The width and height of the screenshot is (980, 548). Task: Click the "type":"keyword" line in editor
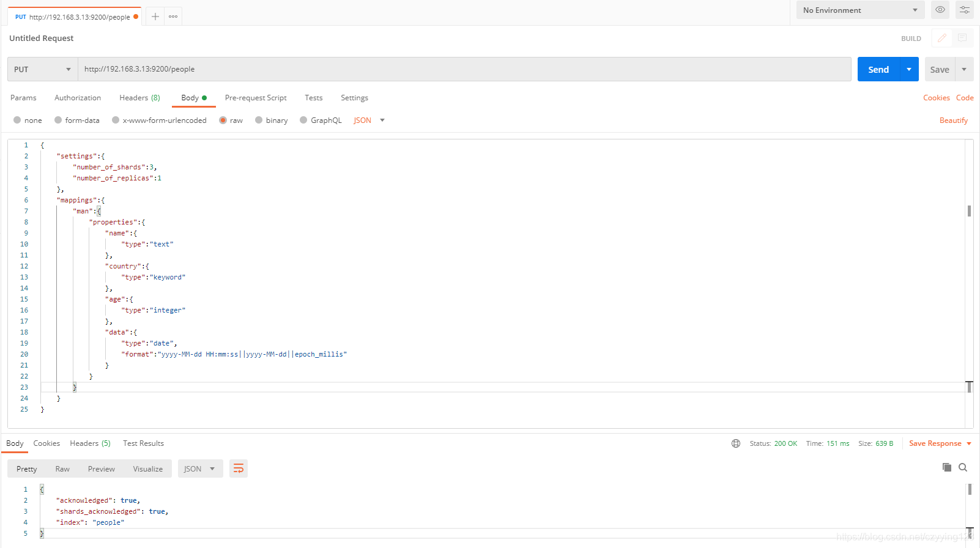[153, 277]
